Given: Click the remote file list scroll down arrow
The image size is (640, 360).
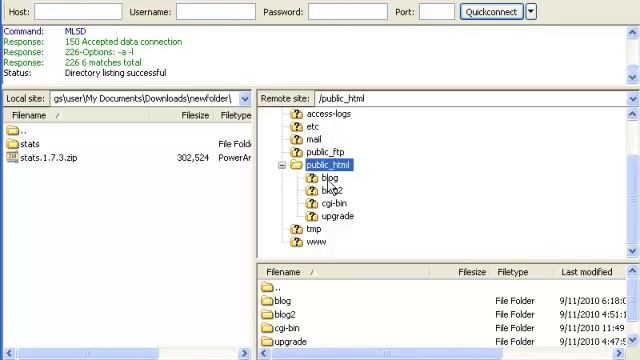Looking at the screenshot, I should (x=633, y=340).
